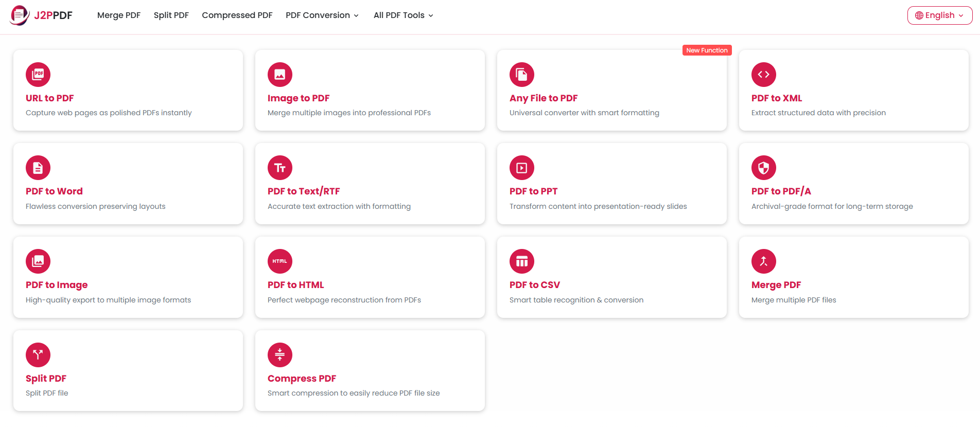Click the PDF to CSV table icon
The height and width of the screenshot is (429, 980).
click(x=522, y=261)
